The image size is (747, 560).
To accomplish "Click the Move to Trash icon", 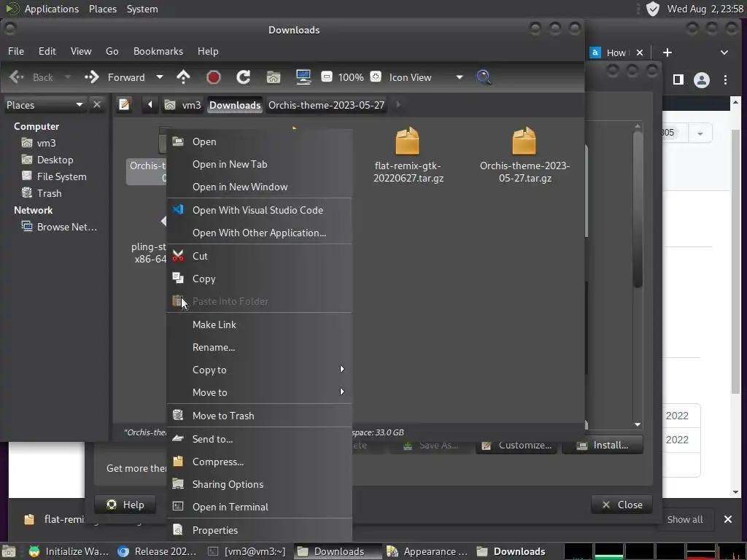I will [x=178, y=415].
